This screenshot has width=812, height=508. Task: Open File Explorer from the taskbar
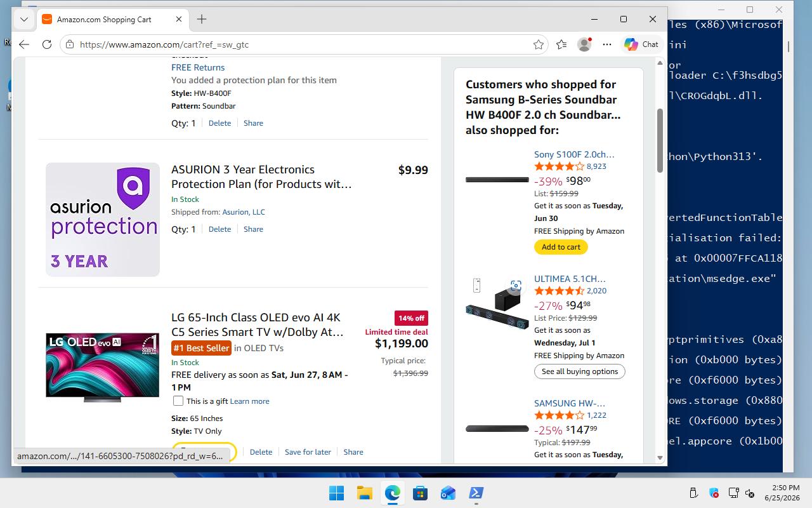(x=364, y=493)
